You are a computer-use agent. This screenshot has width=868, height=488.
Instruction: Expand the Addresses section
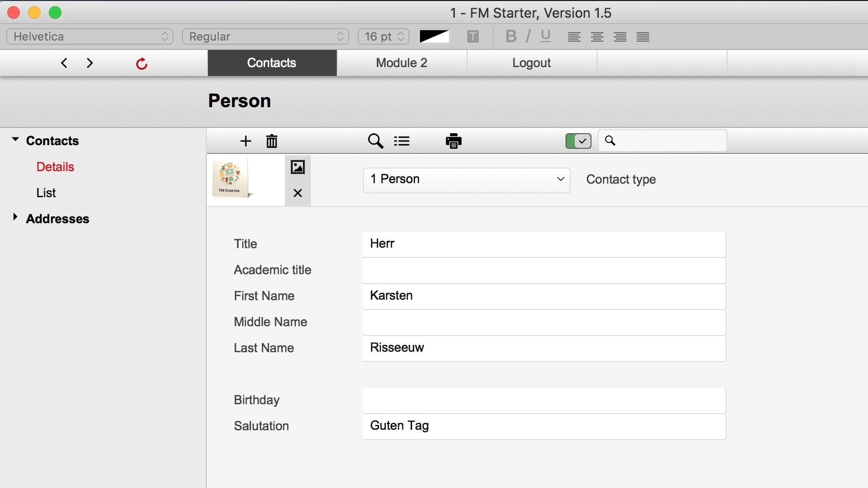pyautogui.click(x=15, y=218)
